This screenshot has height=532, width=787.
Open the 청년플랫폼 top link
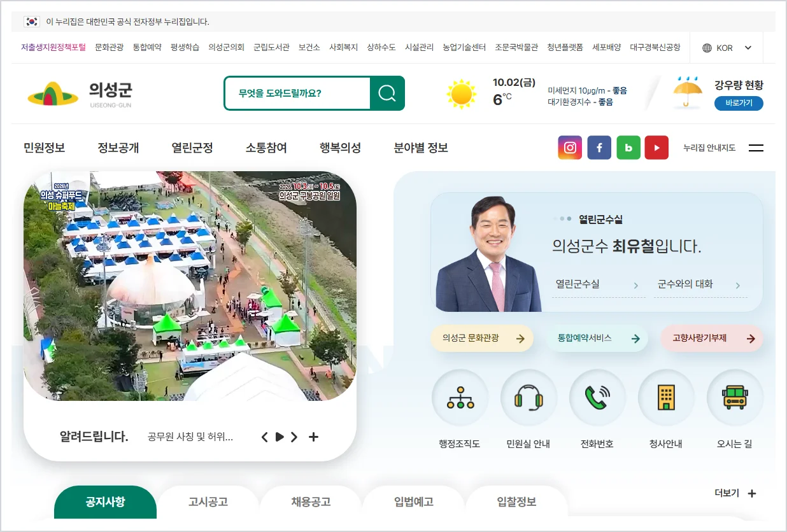565,48
